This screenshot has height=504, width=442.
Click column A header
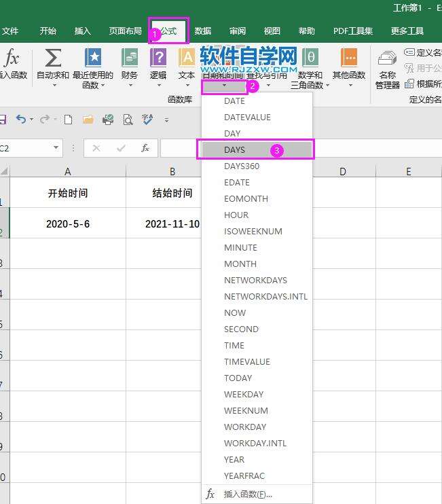pos(68,171)
